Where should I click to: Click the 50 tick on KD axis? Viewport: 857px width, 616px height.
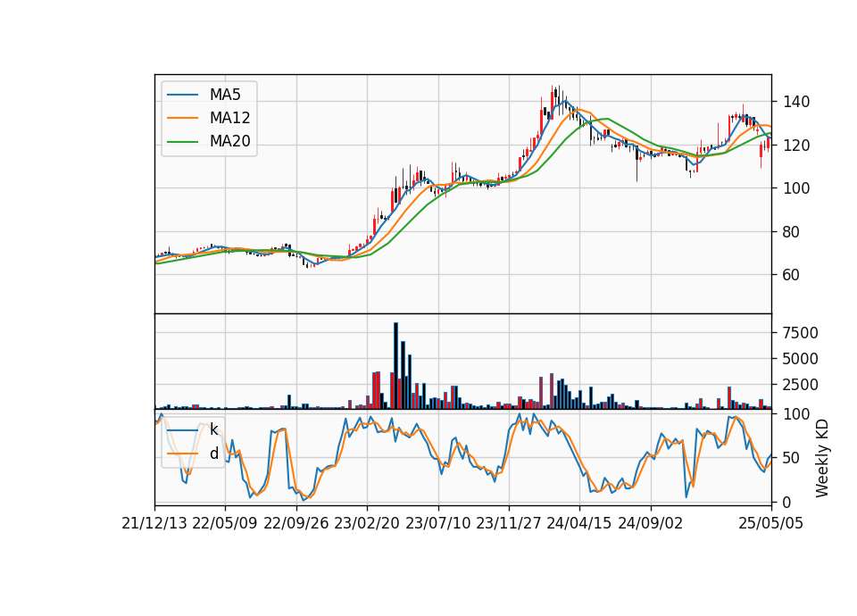tap(791, 458)
